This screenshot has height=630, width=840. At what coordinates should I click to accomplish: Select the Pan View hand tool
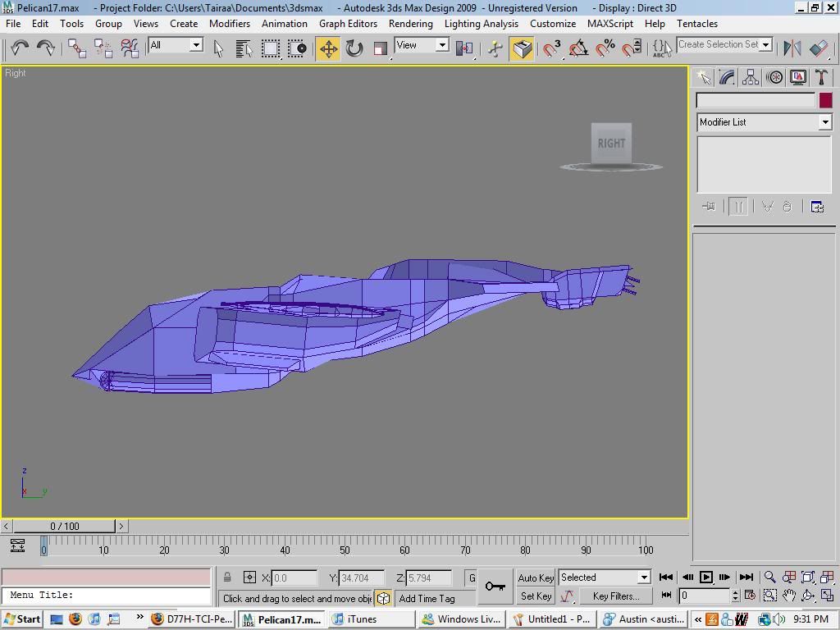(788, 596)
